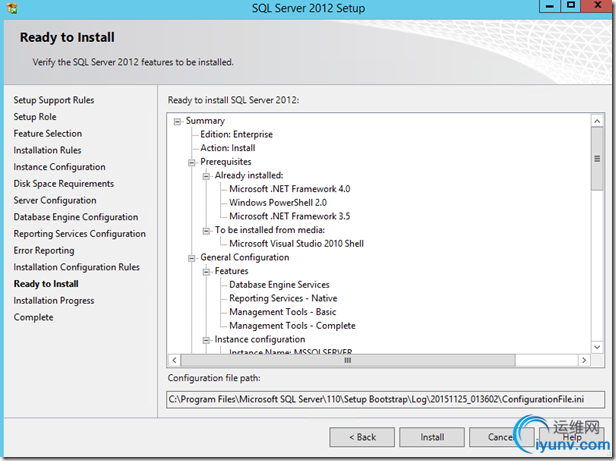Screen dimensions: 616x461
Task: Collapse the Prerequisites node
Action: point(192,163)
